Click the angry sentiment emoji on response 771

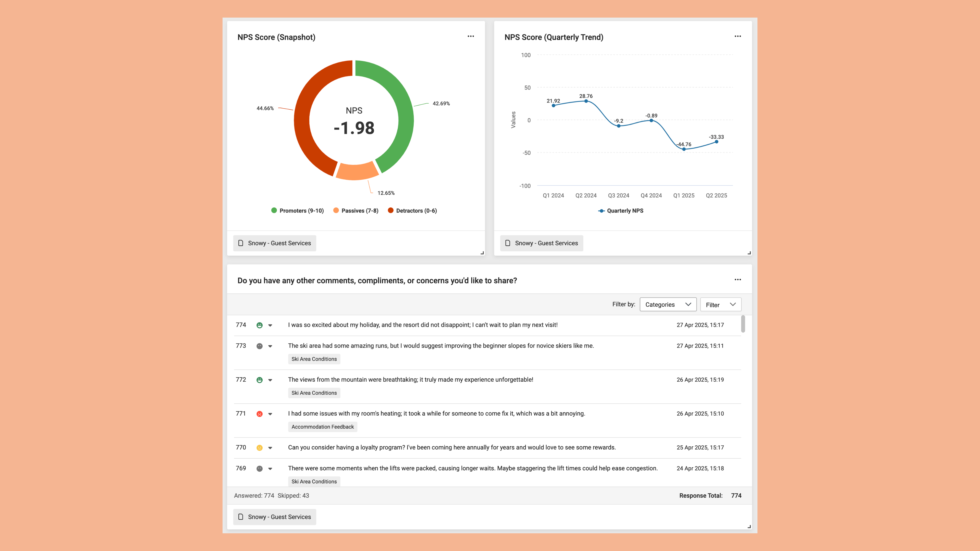pyautogui.click(x=260, y=414)
